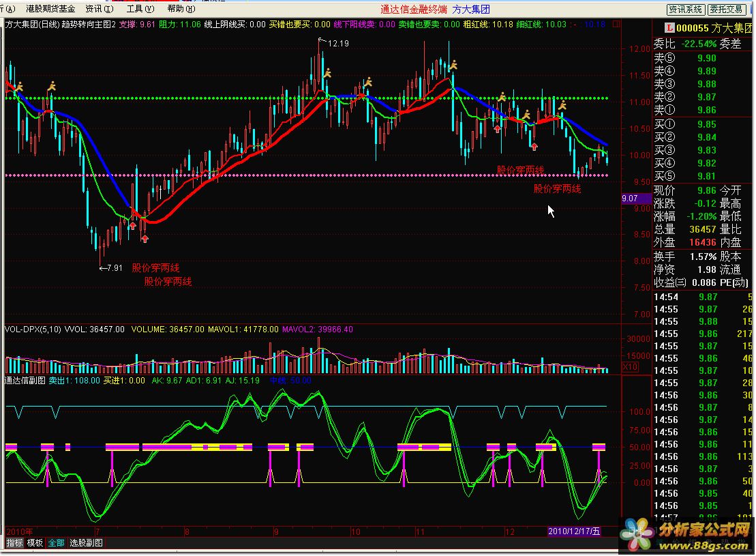Click the left red up-arrow near the 7.91 low
The image size is (756, 556).
pyautogui.click(x=132, y=225)
